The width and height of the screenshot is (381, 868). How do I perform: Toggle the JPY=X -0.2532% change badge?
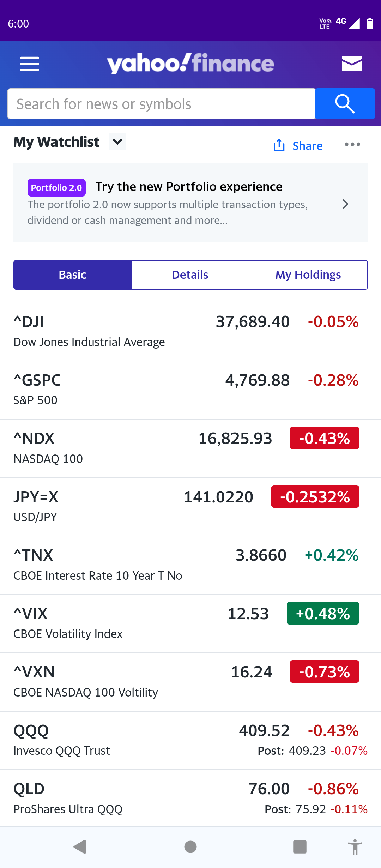[x=315, y=496]
